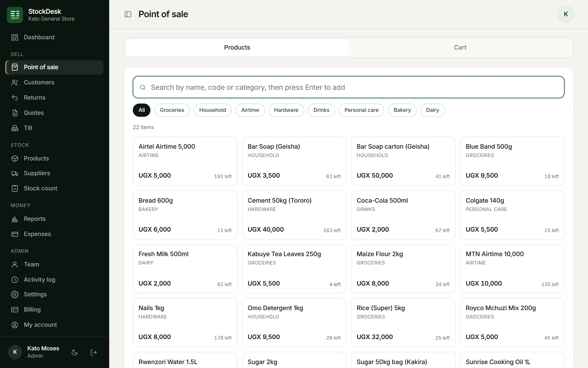Image resolution: width=588 pixels, height=368 pixels.
Task: Open My account icon
Action: coord(15,325)
